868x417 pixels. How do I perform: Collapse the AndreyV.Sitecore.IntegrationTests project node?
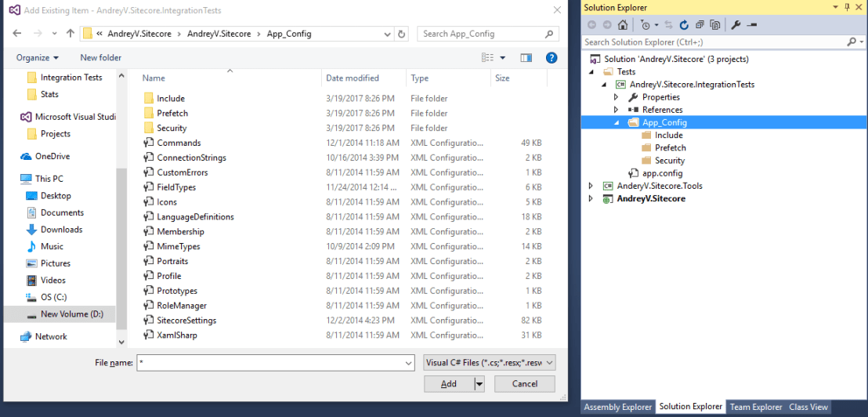coord(604,85)
